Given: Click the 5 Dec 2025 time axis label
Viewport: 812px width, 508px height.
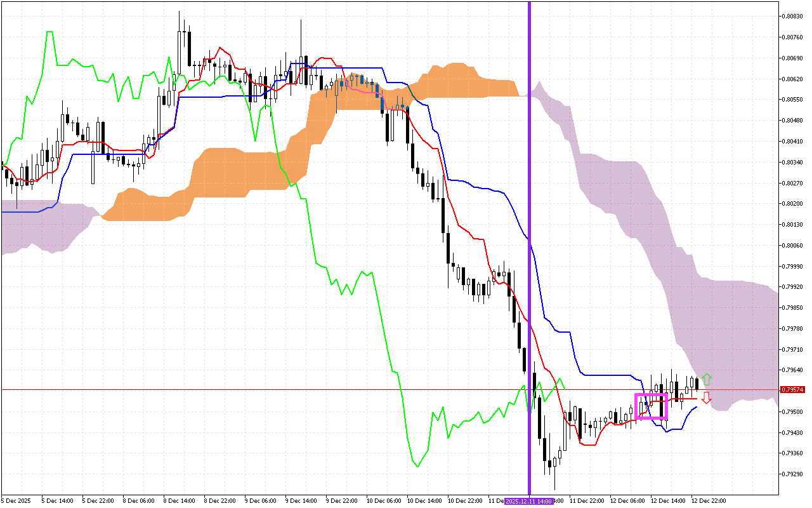Looking at the screenshot, I should [16, 501].
